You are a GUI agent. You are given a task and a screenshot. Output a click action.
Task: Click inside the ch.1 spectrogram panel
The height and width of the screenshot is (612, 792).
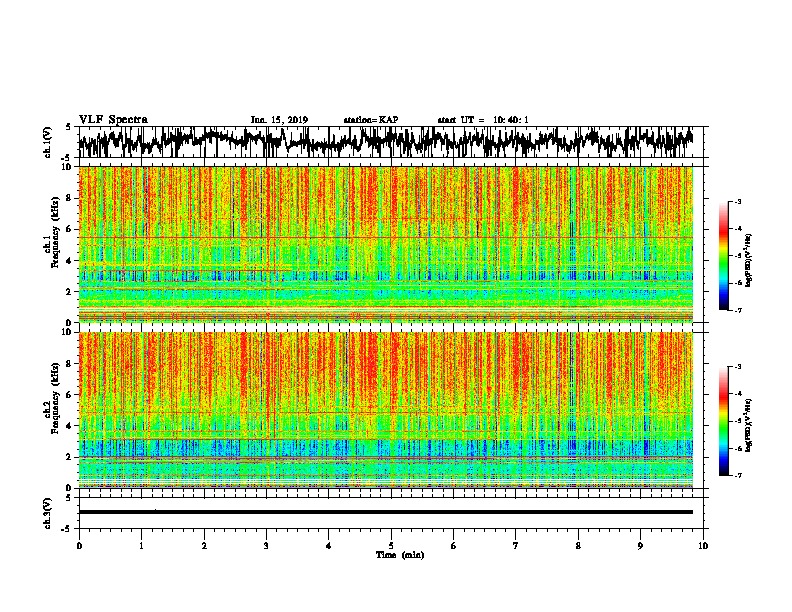pos(386,244)
